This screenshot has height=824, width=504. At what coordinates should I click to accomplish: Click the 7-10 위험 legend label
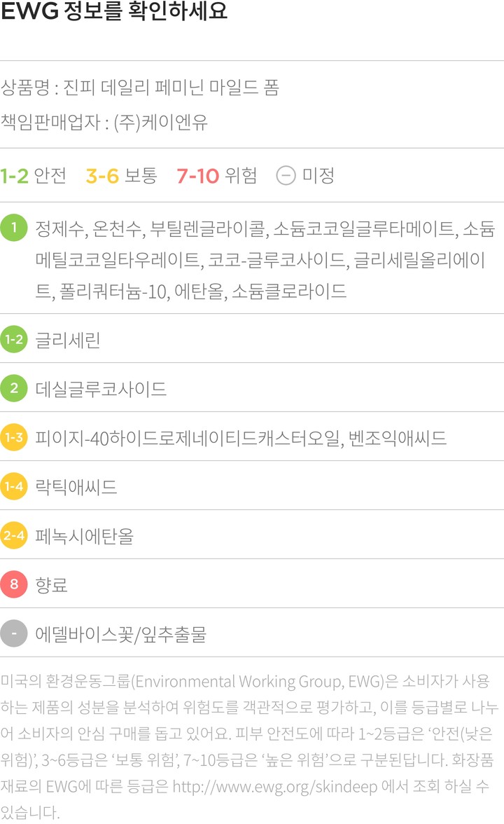(x=217, y=175)
